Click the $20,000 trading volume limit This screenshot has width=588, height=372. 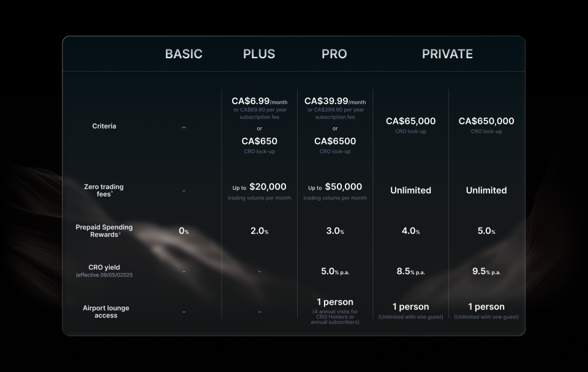coord(268,187)
